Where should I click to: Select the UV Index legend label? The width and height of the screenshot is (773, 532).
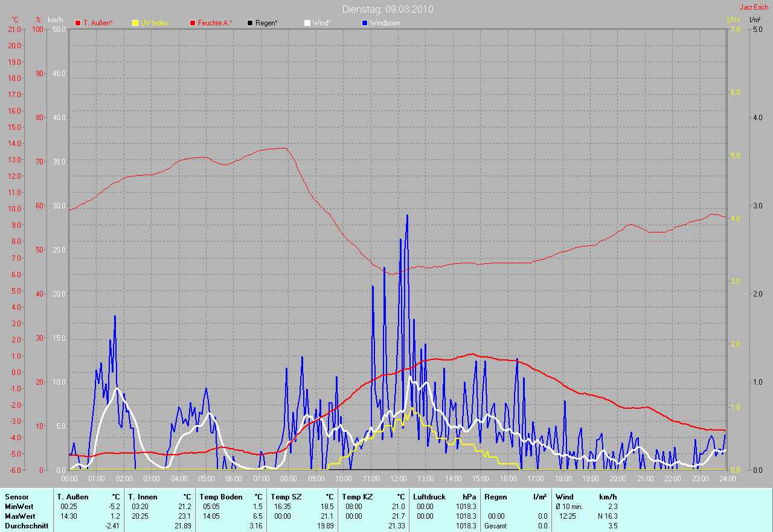coord(154,23)
